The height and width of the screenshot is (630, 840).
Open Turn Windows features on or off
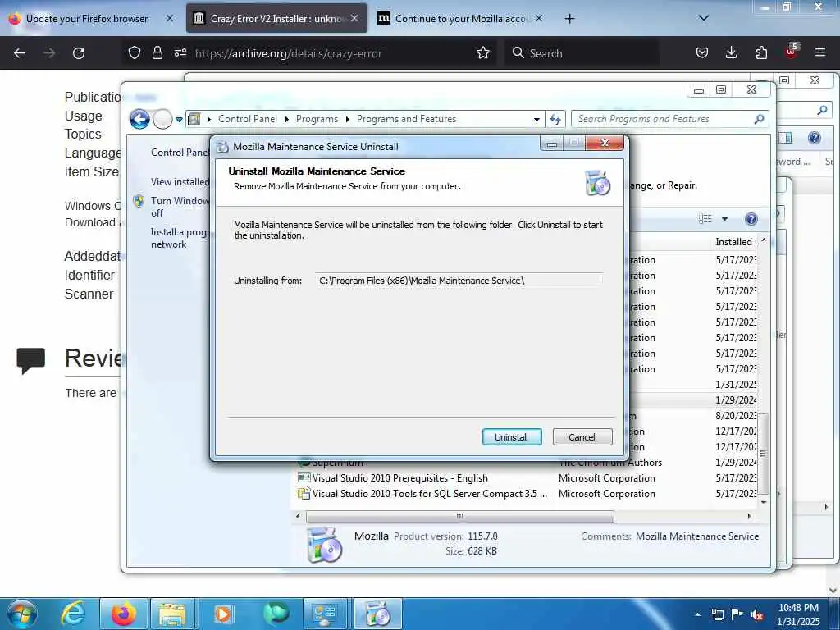(x=180, y=207)
